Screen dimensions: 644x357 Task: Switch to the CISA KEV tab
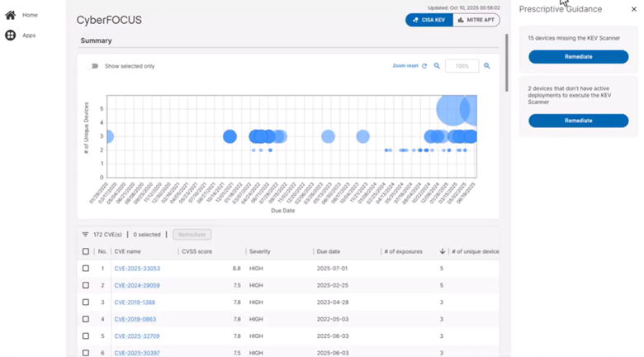pyautogui.click(x=429, y=20)
